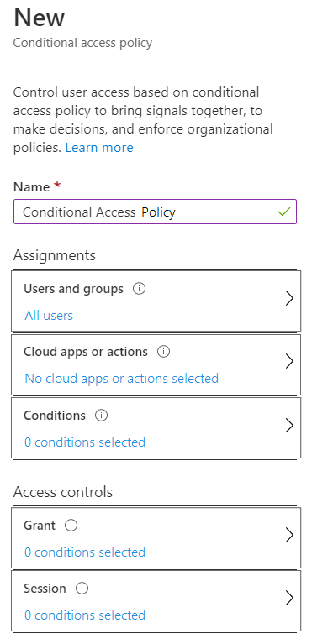Open the Learn more link

[99, 148]
